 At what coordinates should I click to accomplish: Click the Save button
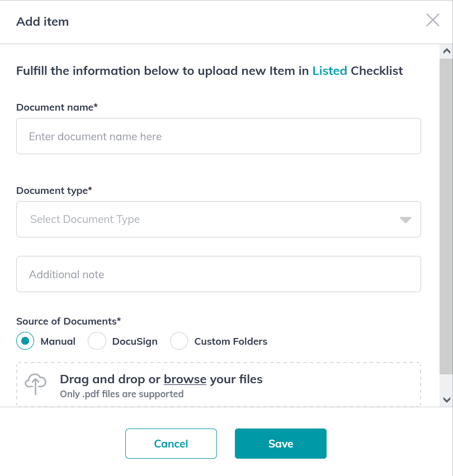click(x=281, y=444)
